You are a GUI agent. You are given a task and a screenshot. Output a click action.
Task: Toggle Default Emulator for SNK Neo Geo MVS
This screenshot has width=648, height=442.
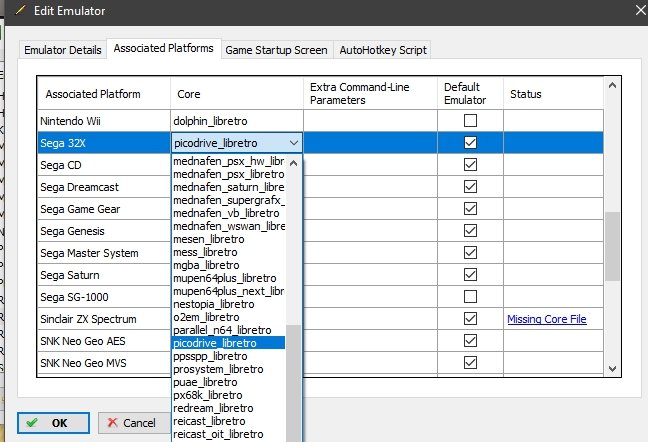(x=470, y=362)
